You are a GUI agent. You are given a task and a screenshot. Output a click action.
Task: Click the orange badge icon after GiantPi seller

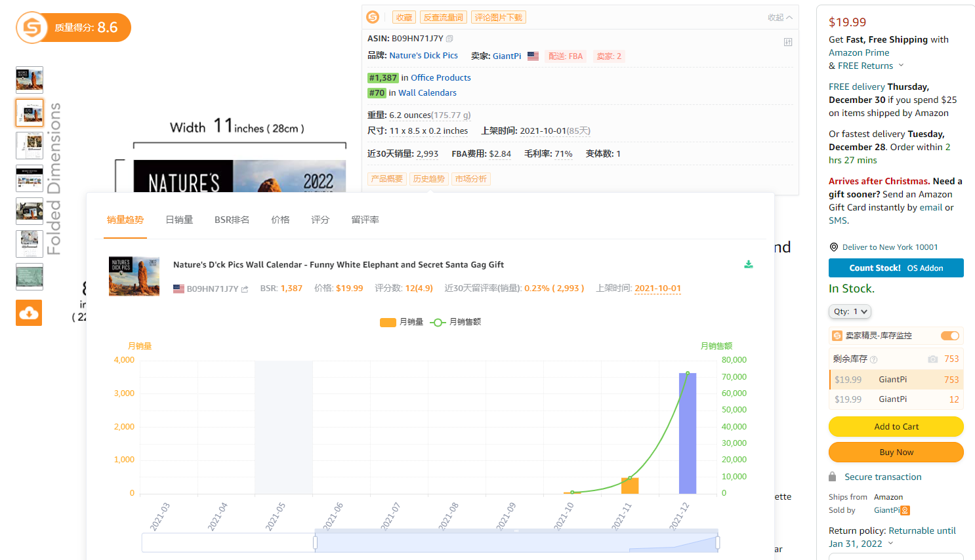(x=905, y=510)
